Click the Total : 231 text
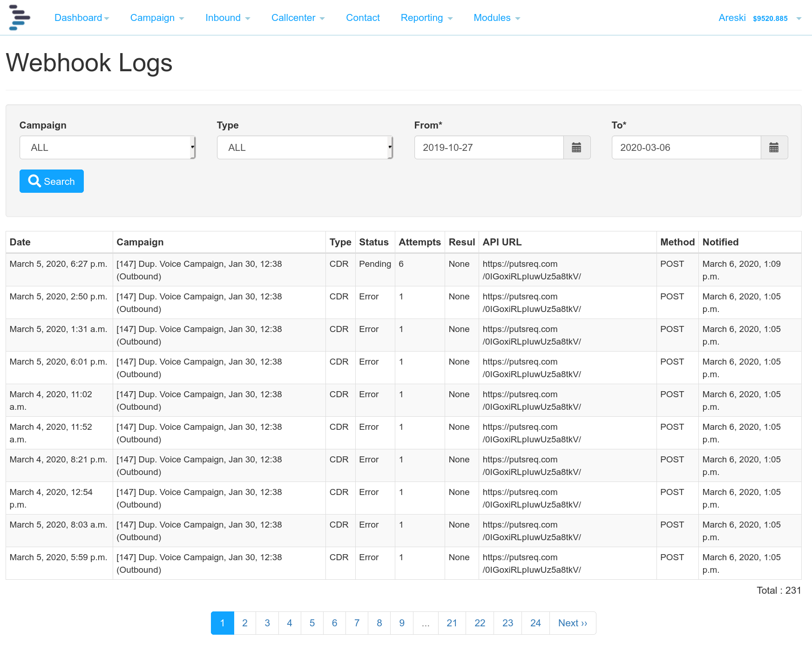 click(x=779, y=590)
